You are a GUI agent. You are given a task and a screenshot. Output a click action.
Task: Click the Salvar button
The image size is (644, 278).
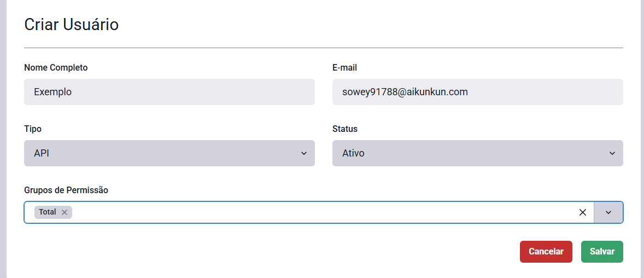tap(602, 252)
